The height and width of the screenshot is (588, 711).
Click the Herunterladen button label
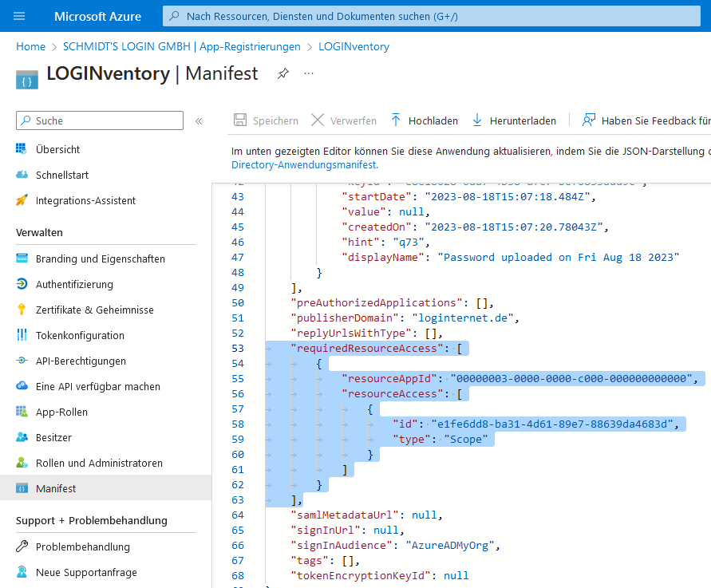coord(523,121)
